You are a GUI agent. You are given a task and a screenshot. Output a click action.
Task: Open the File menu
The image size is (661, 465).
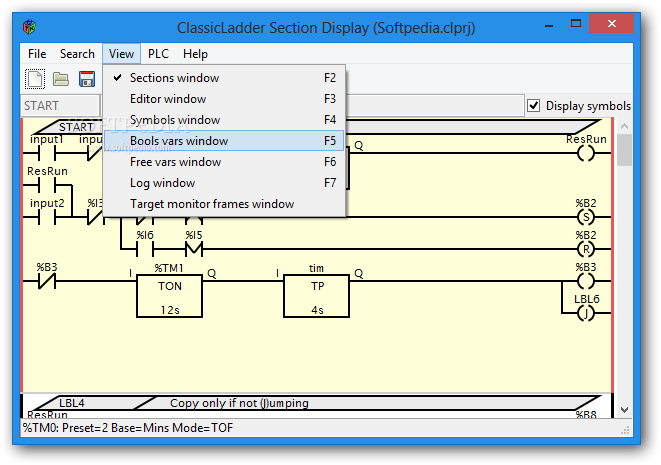[37, 54]
